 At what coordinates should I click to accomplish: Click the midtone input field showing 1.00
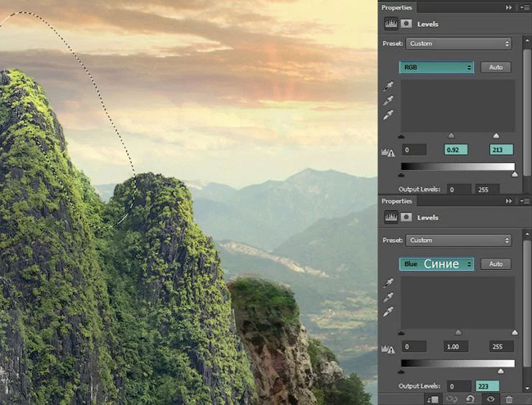point(456,346)
